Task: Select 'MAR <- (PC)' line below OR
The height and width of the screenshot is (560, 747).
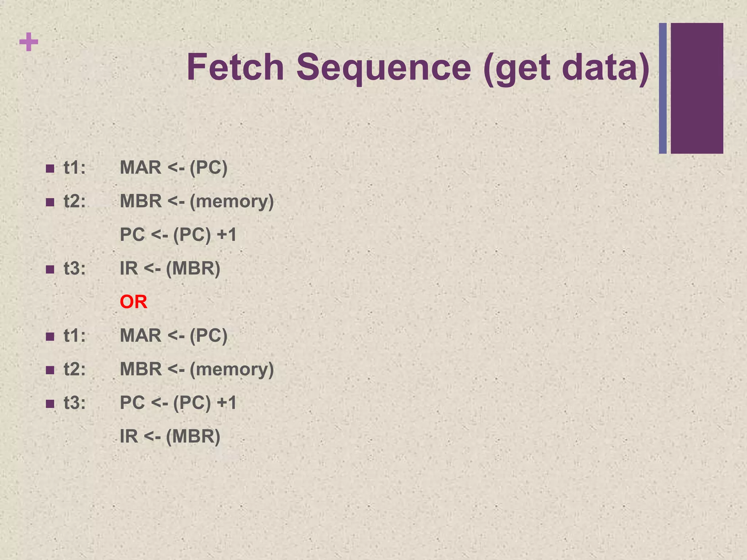Action: (174, 336)
